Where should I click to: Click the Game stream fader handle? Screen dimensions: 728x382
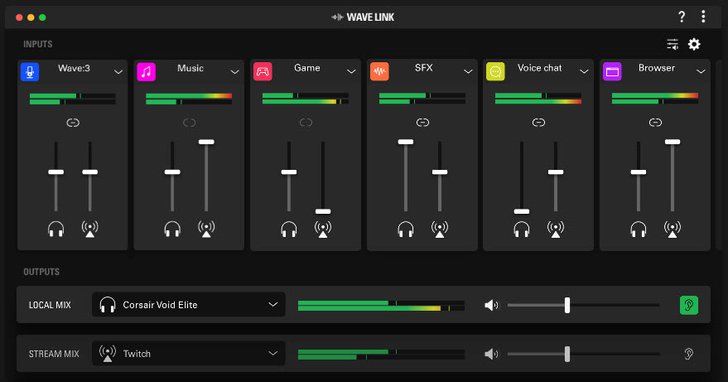pos(323,212)
